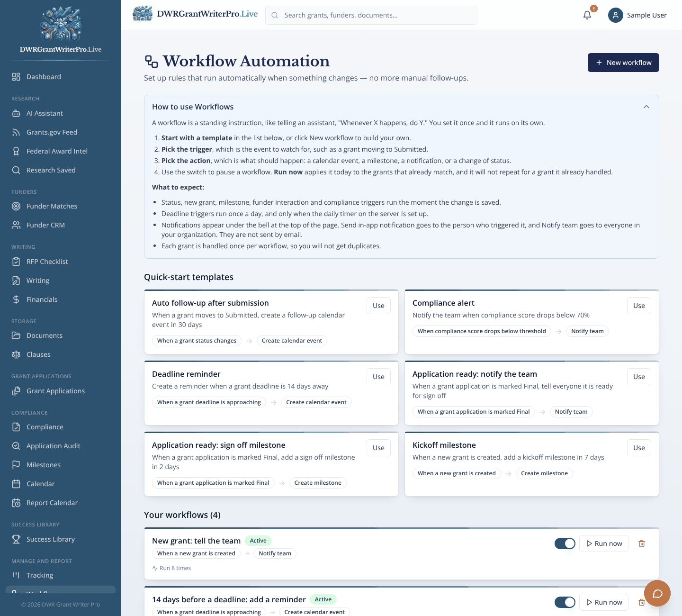Image resolution: width=682 pixels, height=616 pixels.
Task: Toggle off the '14 days before a deadline' workflow
Action: click(x=565, y=602)
